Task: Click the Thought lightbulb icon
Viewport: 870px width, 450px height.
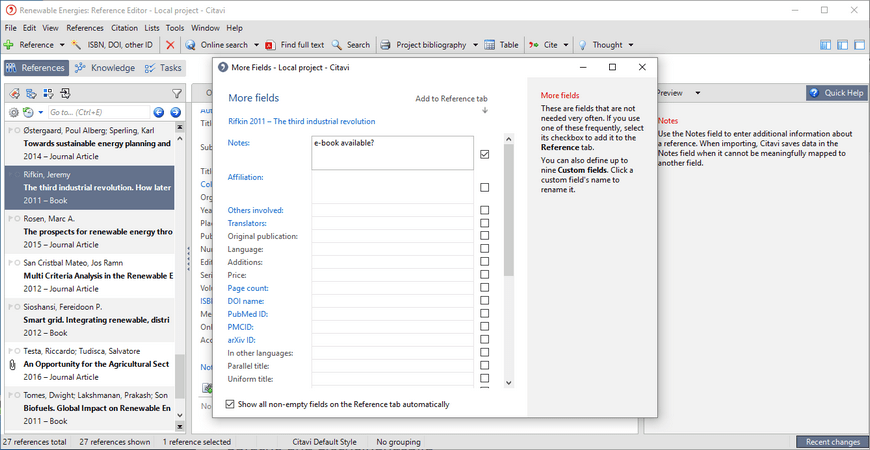Action: point(583,45)
